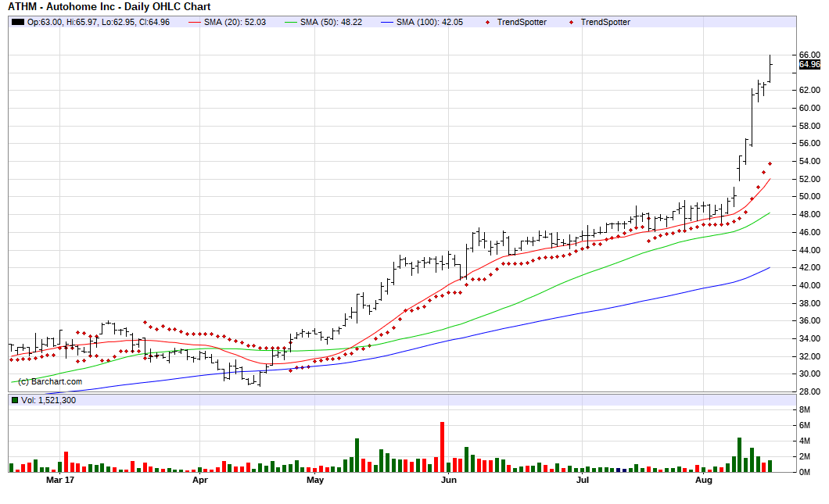Click the red SMA (20) legend line
This screenshot has width=829, height=504.
coord(195,22)
